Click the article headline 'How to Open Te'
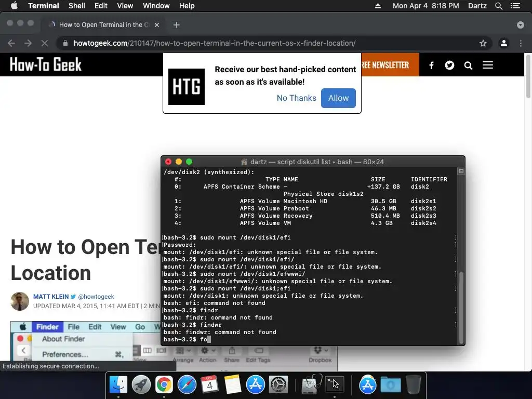The height and width of the screenshot is (399, 532). pos(86,247)
